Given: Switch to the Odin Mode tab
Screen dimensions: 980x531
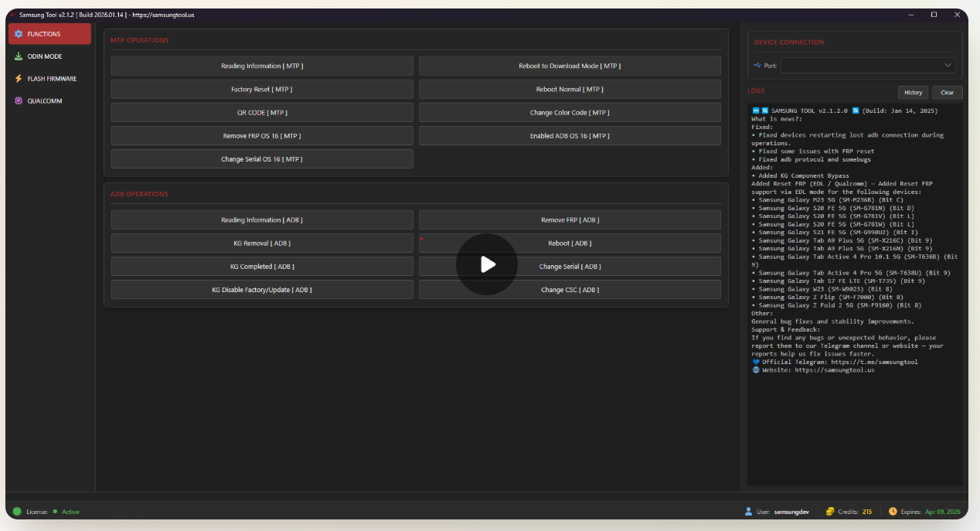Looking at the screenshot, I should 44,56.
